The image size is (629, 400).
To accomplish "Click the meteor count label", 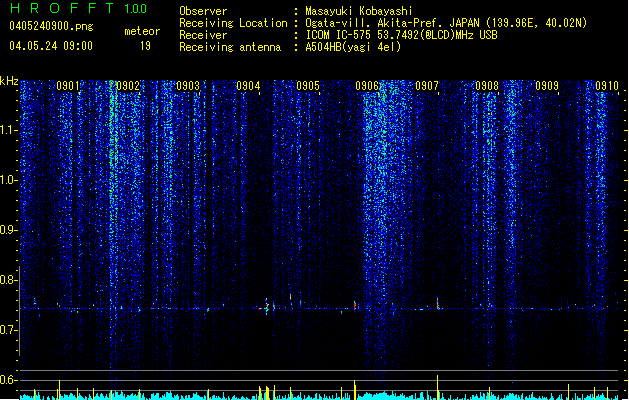I will point(142,31).
